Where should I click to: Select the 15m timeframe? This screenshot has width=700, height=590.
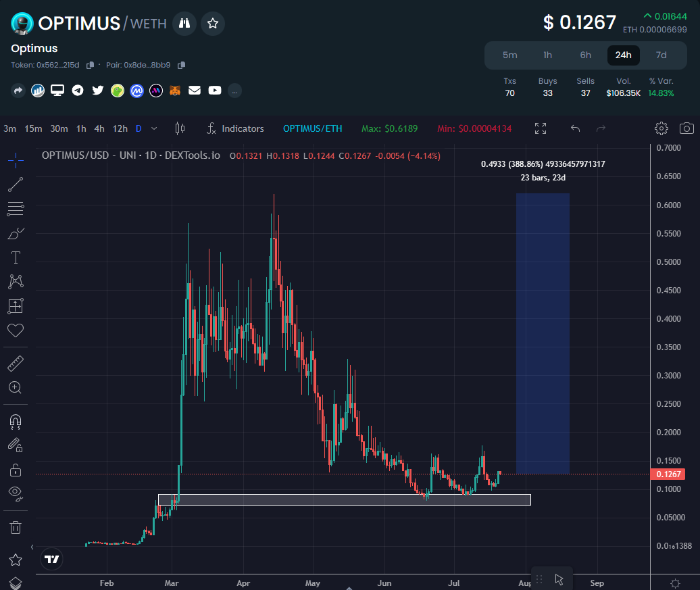(34, 128)
